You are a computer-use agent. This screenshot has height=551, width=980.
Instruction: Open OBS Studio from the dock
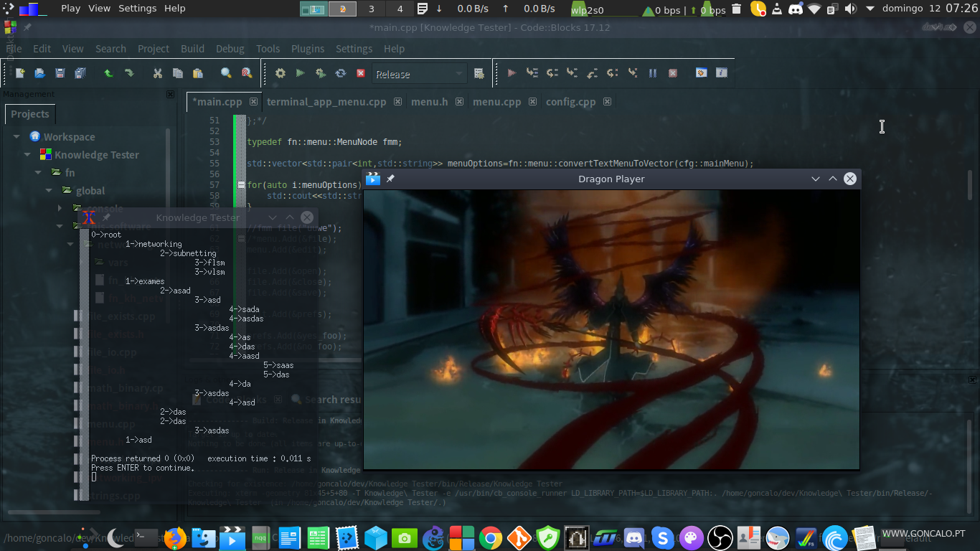click(720, 537)
